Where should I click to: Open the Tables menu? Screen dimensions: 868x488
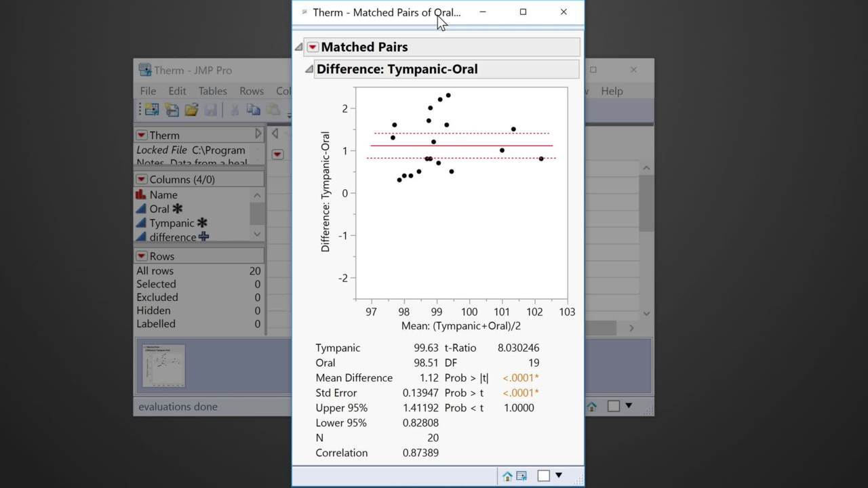(x=212, y=91)
